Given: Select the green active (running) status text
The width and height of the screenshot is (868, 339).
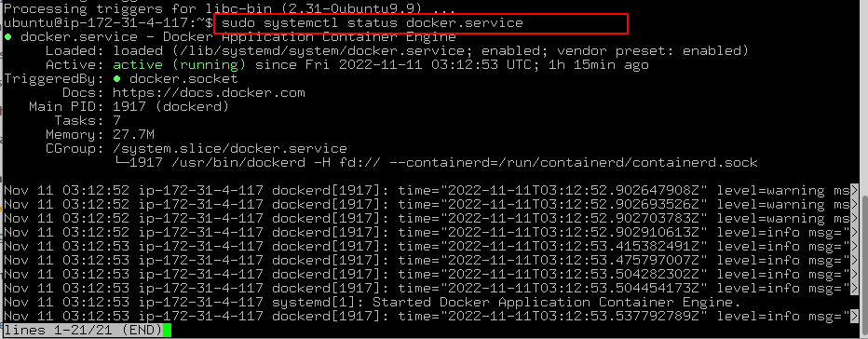Looking at the screenshot, I should 180,65.
